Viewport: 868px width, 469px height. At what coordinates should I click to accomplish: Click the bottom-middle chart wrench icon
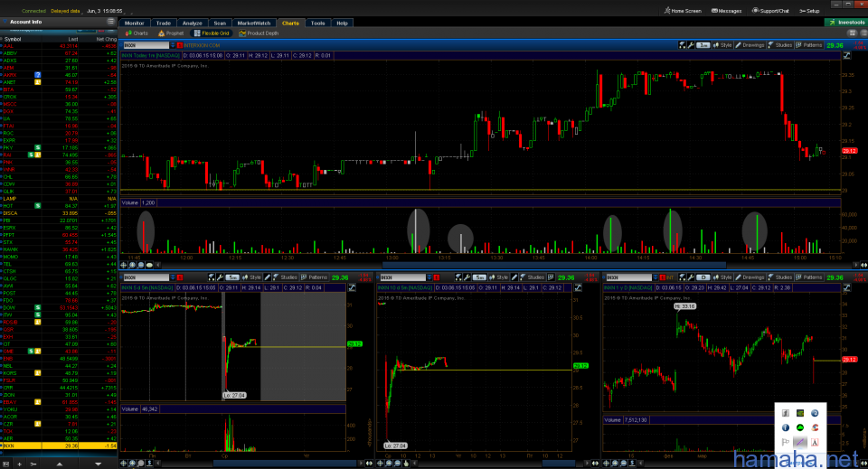(x=467, y=277)
